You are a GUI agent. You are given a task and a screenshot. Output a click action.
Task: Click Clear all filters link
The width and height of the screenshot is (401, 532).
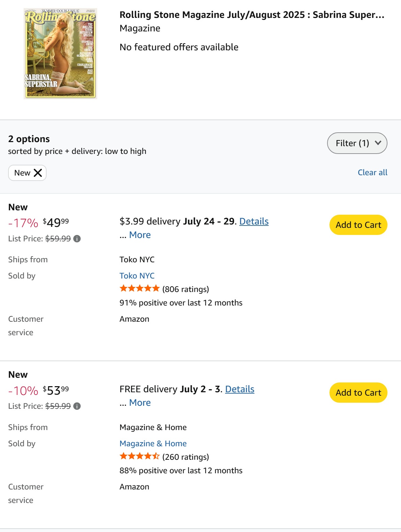tap(372, 172)
